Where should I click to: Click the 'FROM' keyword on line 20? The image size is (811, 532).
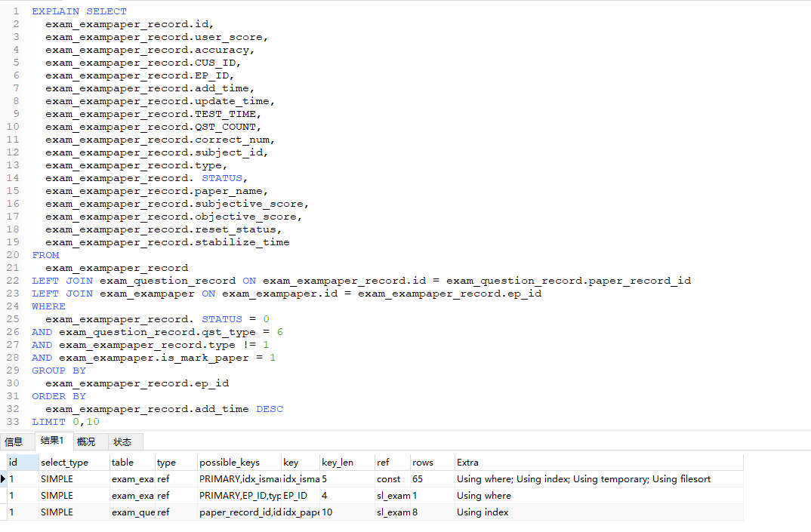pos(45,255)
